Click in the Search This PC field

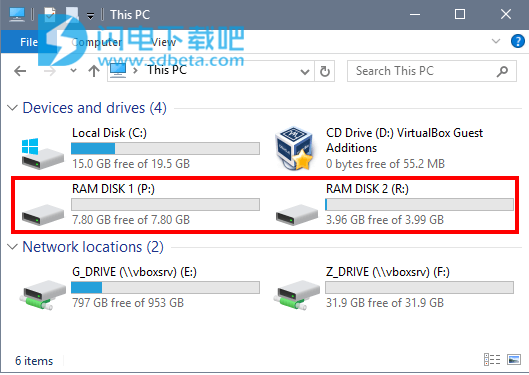pyautogui.click(x=423, y=71)
